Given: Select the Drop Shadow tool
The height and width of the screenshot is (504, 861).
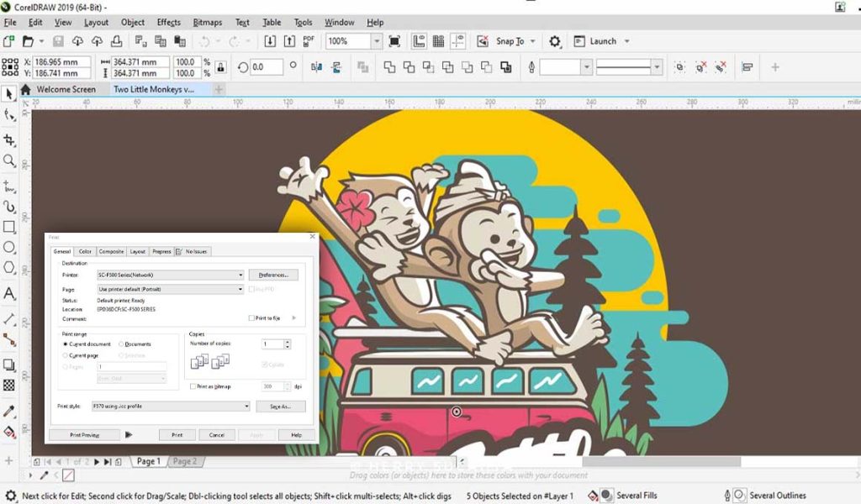Looking at the screenshot, I should click(8, 365).
